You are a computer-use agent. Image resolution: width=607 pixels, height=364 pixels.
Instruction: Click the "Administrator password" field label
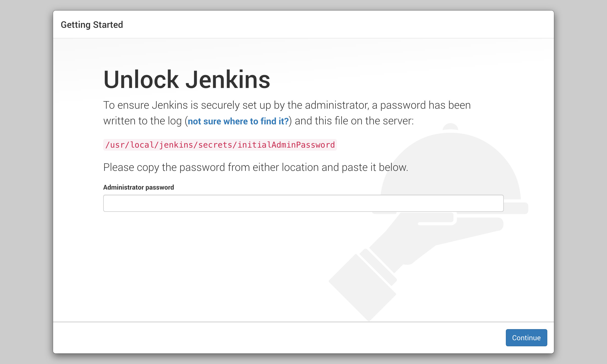[138, 187]
